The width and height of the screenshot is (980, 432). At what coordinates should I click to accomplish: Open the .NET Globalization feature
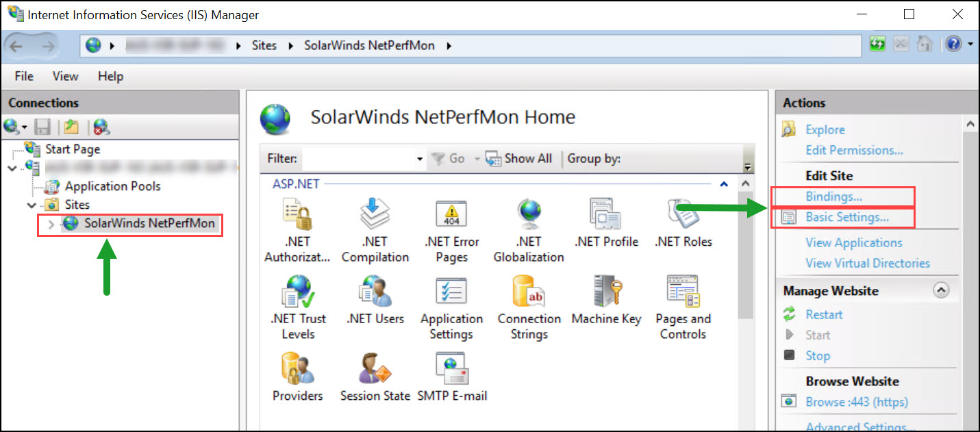click(529, 215)
